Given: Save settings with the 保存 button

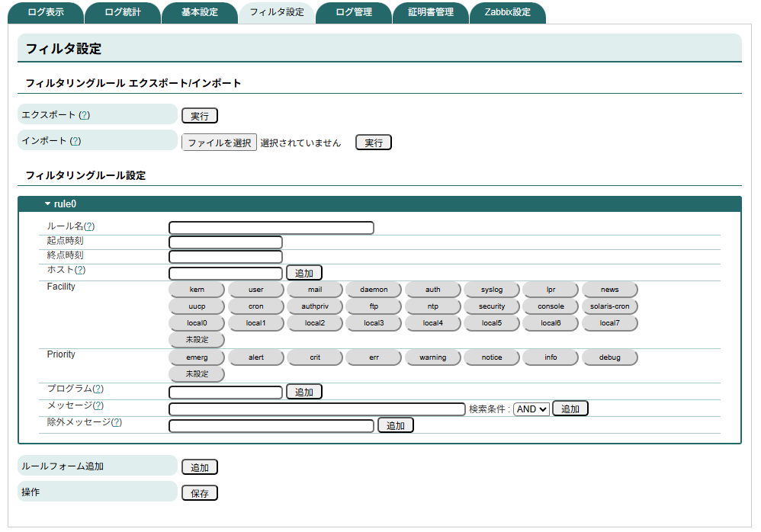Looking at the screenshot, I should pyautogui.click(x=199, y=492).
